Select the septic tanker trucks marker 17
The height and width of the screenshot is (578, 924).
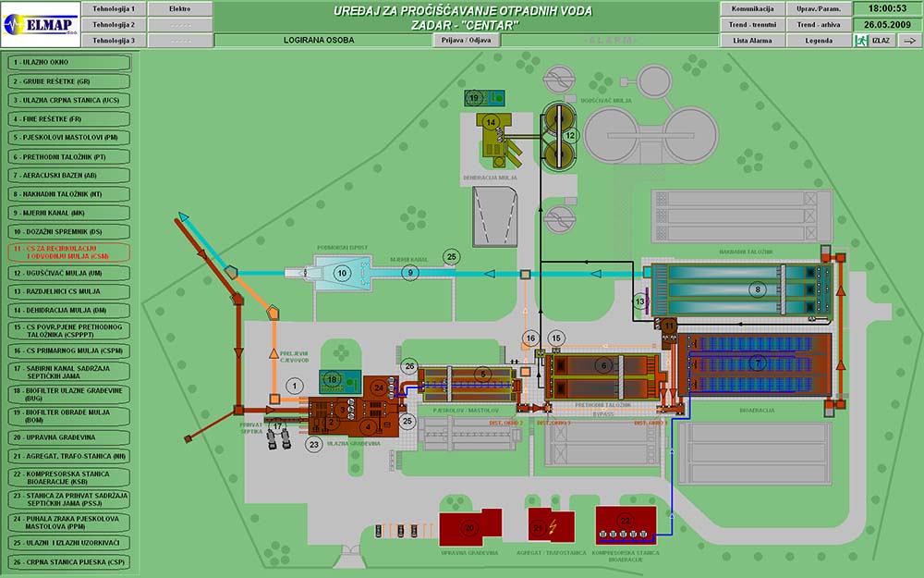277,426
